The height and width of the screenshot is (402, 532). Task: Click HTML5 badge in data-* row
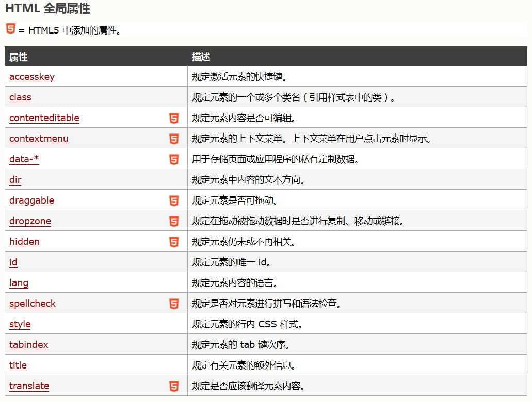click(174, 159)
